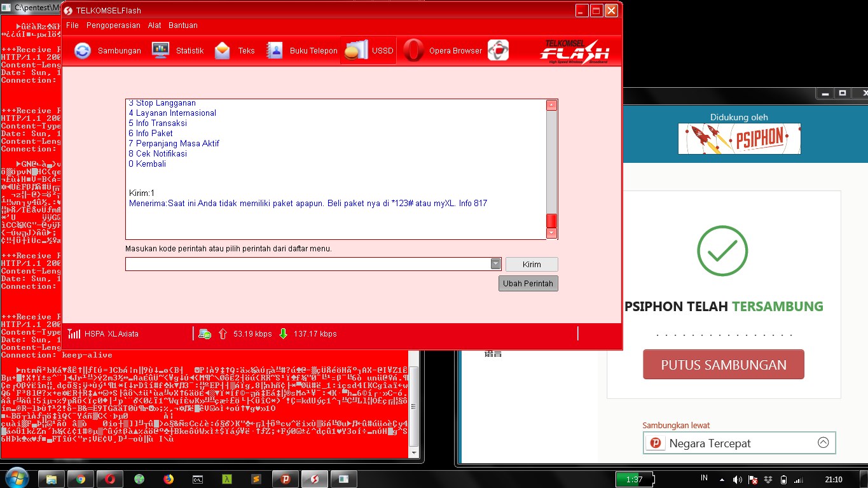The image size is (868, 488).
Task: Click the '5 Info Transaksi' line
Action: [158, 123]
